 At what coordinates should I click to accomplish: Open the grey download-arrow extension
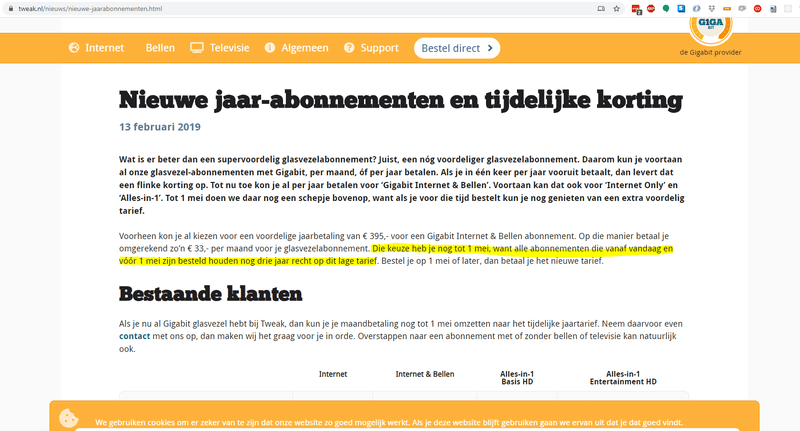click(712, 9)
